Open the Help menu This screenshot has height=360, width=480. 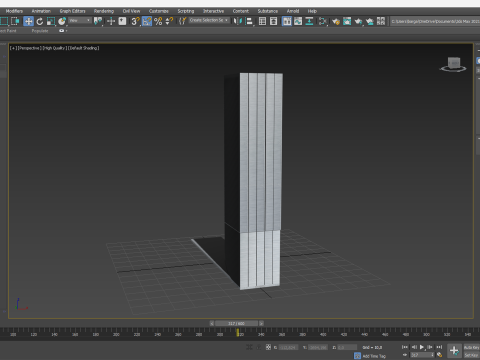312,11
